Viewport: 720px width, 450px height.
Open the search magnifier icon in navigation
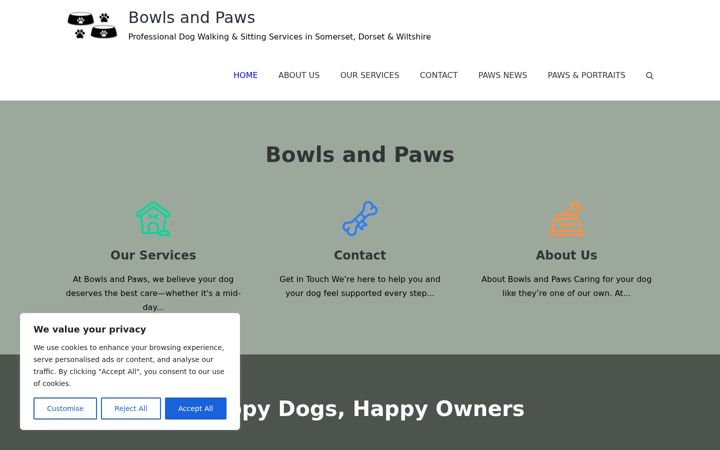(649, 75)
